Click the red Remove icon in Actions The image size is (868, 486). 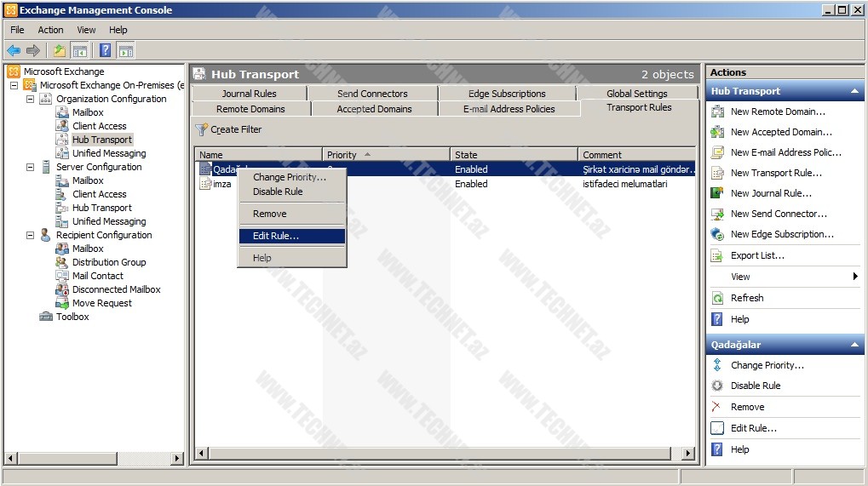pyautogui.click(x=717, y=407)
